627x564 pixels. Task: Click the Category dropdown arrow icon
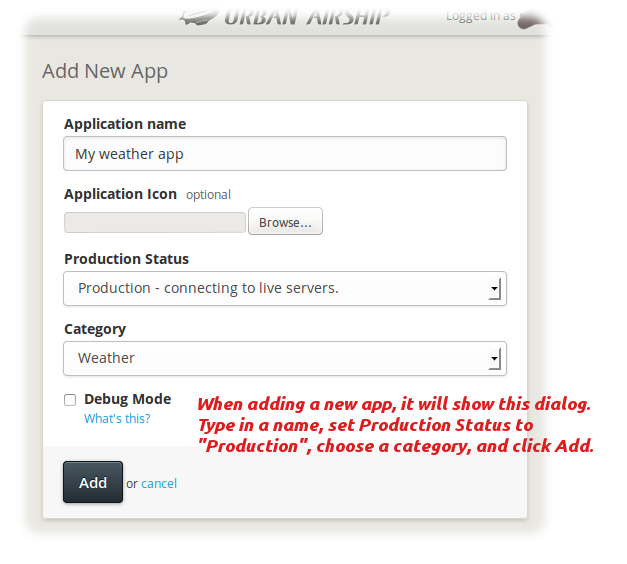(495, 359)
